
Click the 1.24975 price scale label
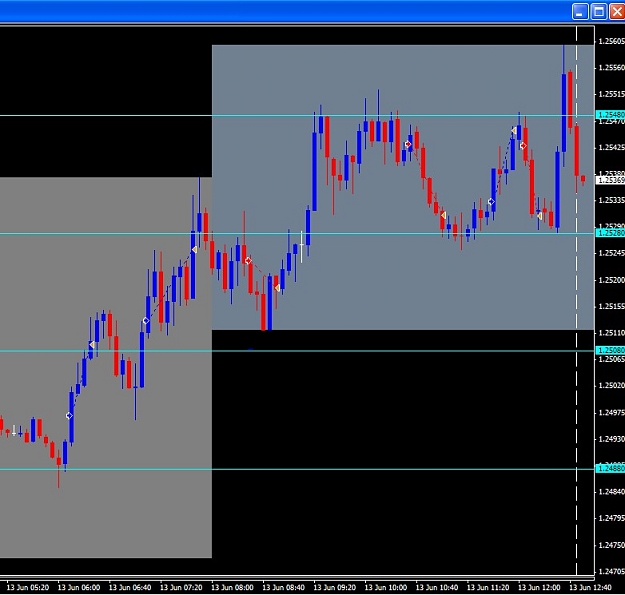pyautogui.click(x=611, y=412)
